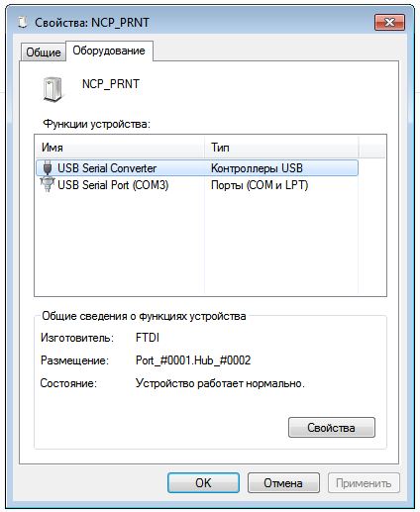Sort the list by the Имя column header

120,148
